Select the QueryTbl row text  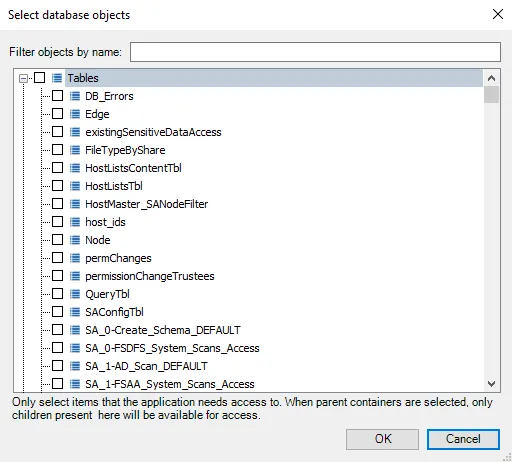pyautogui.click(x=107, y=294)
